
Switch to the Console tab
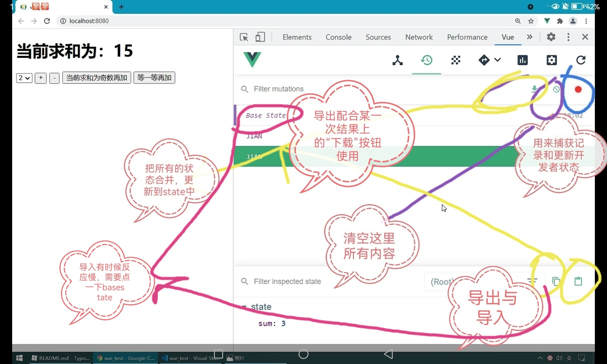tap(338, 37)
